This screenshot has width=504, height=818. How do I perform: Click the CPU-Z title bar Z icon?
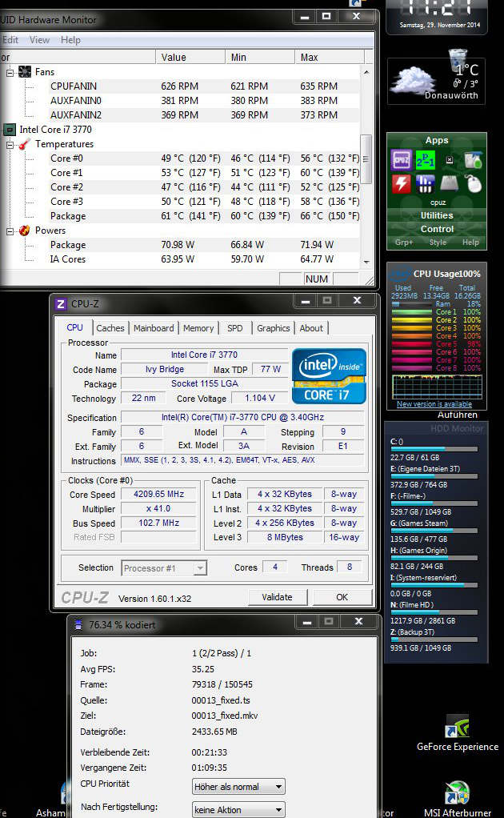point(61,303)
